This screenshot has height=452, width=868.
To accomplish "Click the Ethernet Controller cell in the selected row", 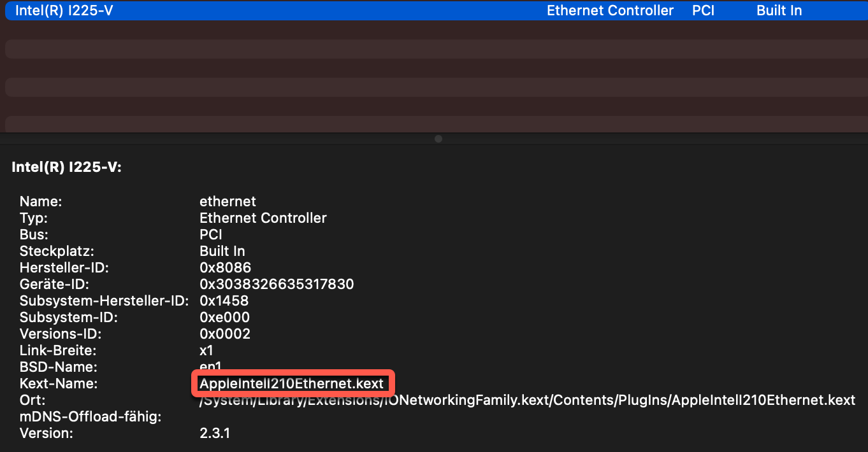I will tap(610, 11).
